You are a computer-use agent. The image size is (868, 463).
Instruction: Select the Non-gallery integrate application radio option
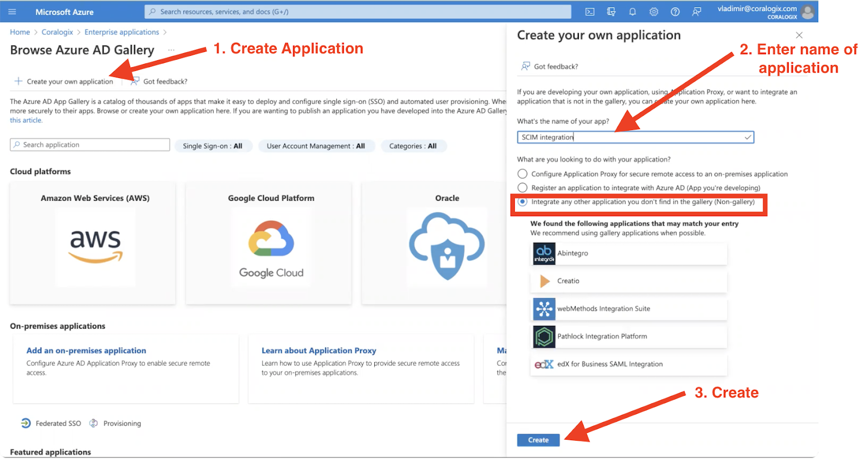pos(522,202)
